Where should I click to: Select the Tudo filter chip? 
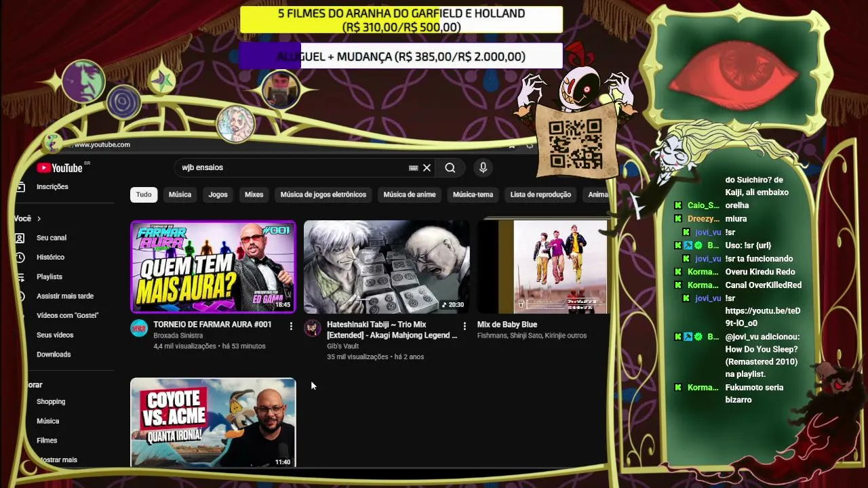(x=144, y=195)
